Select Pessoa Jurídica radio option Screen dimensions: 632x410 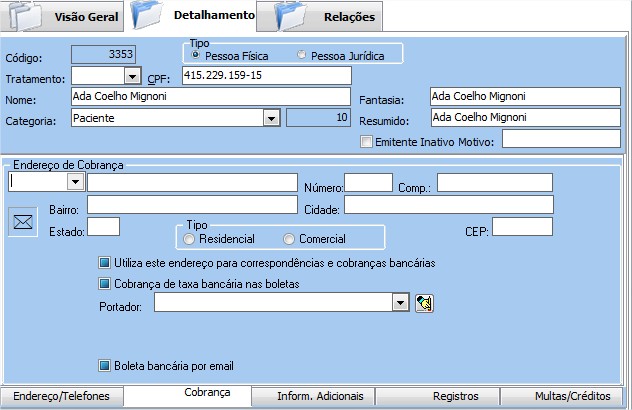(302, 54)
